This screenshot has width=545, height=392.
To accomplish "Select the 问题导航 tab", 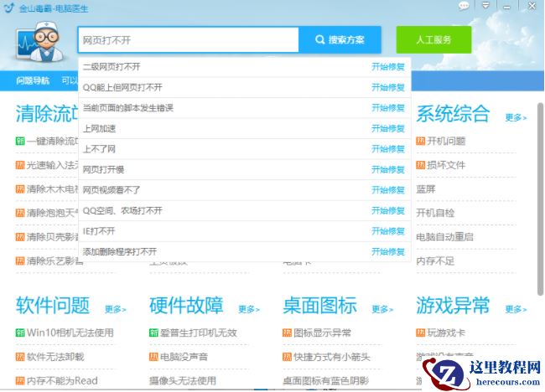I will coord(33,80).
